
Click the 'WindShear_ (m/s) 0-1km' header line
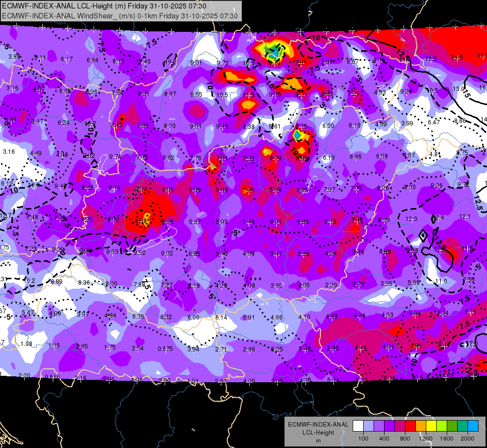pyautogui.click(x=120, y=16)
